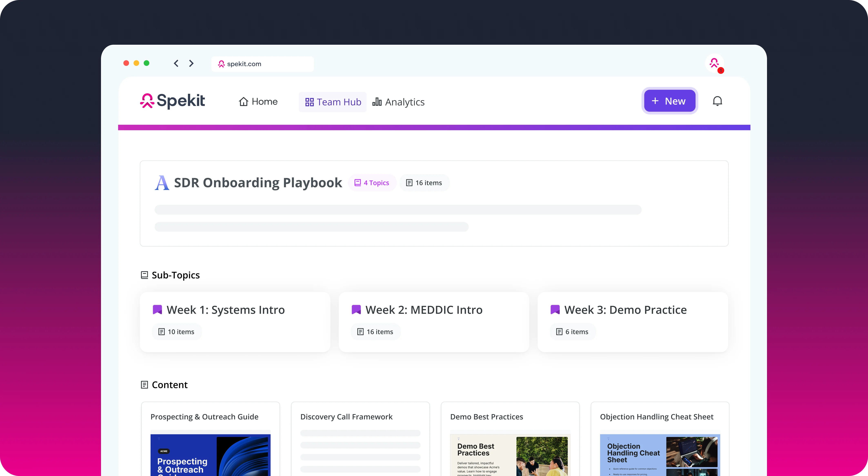This screenshot has width=868, height=476.
Task: Click the 16 items badge in playbook header
Action: coord(424,183)
